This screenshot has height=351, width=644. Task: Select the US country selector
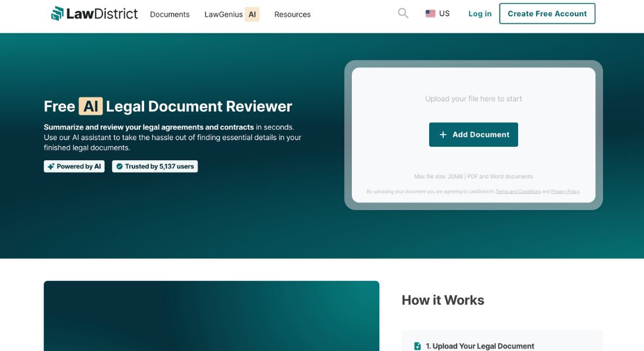tap(437, 13)
